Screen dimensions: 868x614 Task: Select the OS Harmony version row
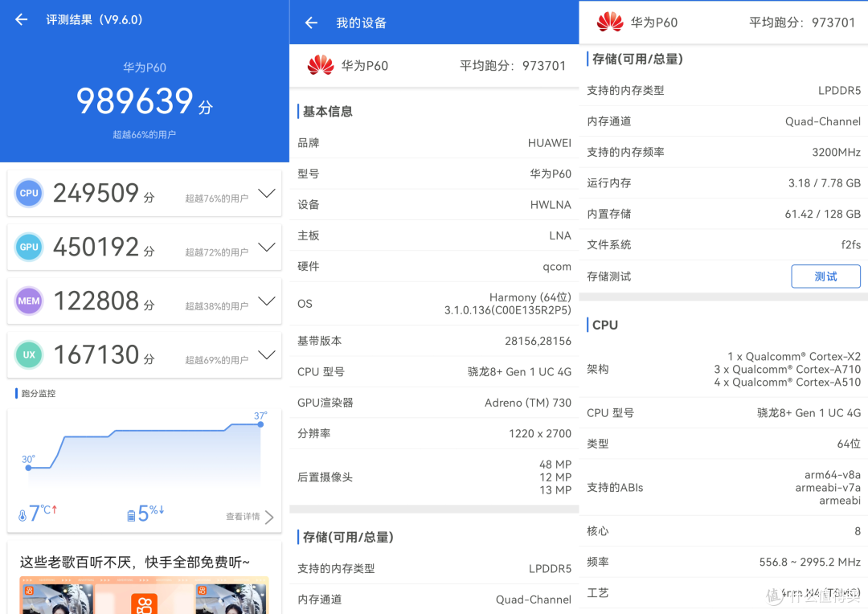[434, 304]
